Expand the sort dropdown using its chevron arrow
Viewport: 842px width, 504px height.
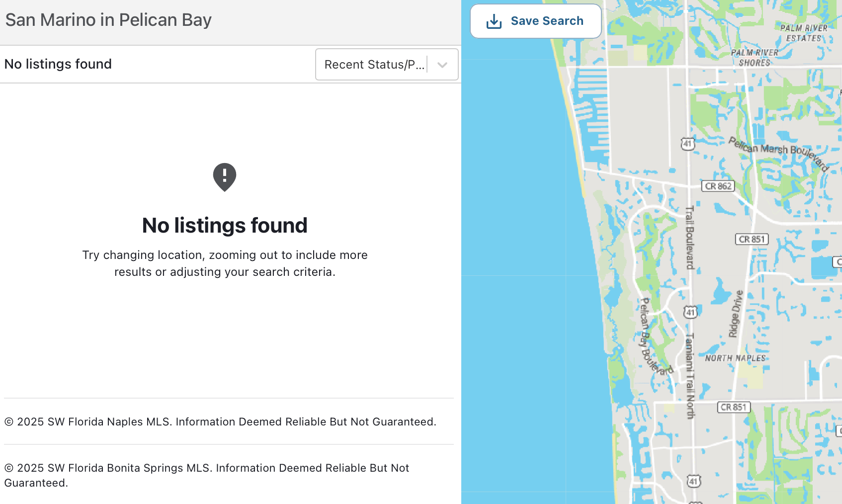click(x=442, y=65)
